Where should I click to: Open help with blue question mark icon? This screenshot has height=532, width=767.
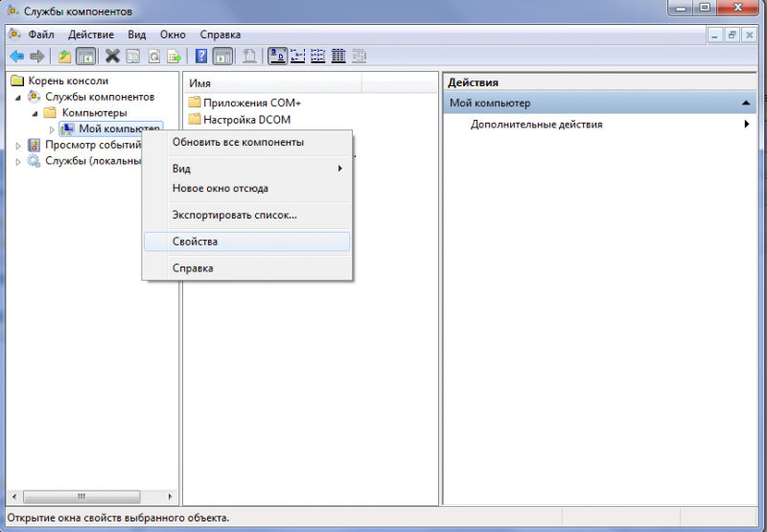[201, 57]
